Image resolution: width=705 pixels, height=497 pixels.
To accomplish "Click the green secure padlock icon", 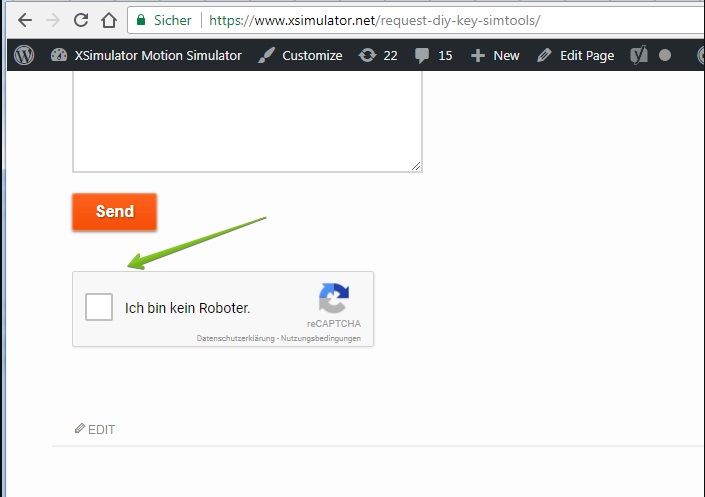I will click(x=141, y=20).
